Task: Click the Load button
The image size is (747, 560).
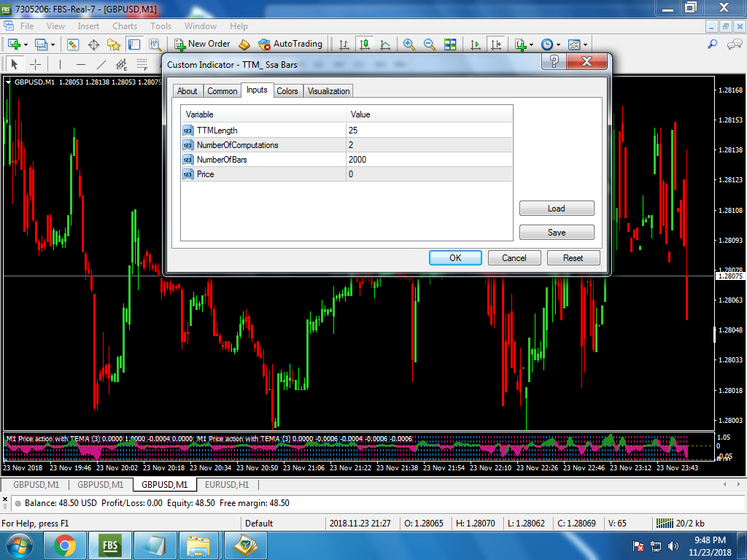Action: pos(557,208)
